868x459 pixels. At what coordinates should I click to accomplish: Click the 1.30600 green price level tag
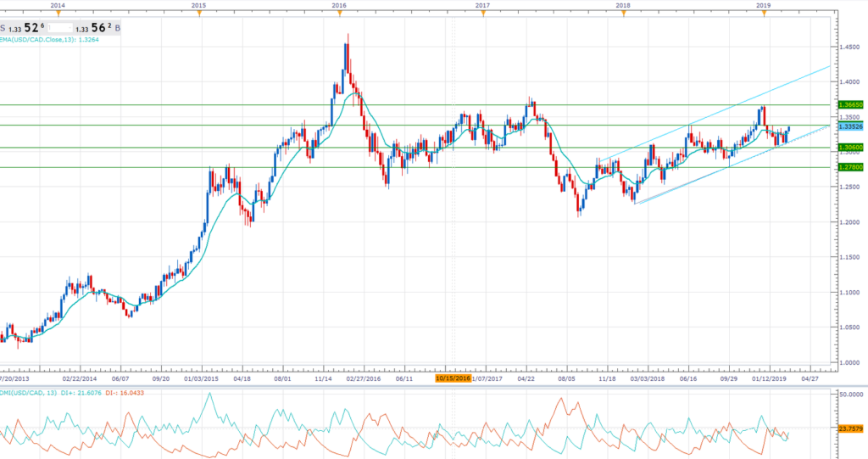point(849,147)
